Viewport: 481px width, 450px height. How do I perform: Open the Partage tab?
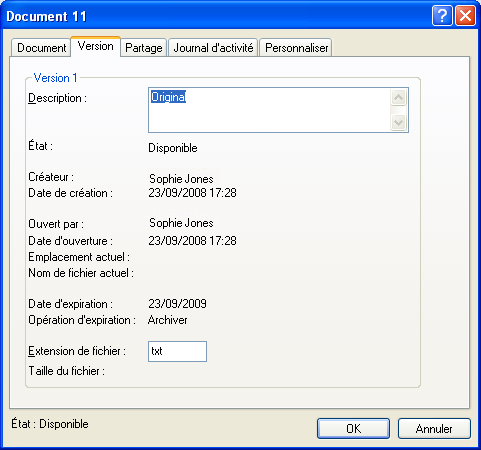pos(144,48)
